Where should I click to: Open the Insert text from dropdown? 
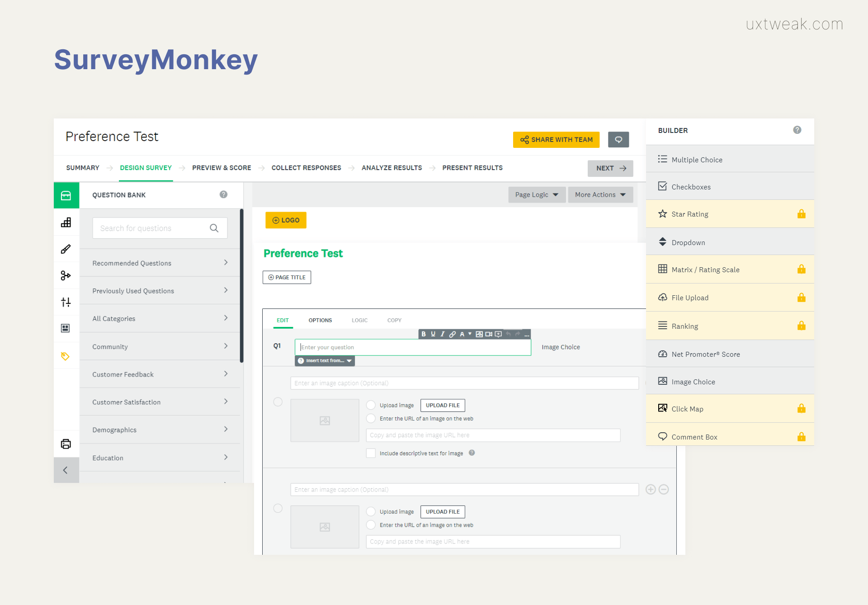(x=325, y=360)
